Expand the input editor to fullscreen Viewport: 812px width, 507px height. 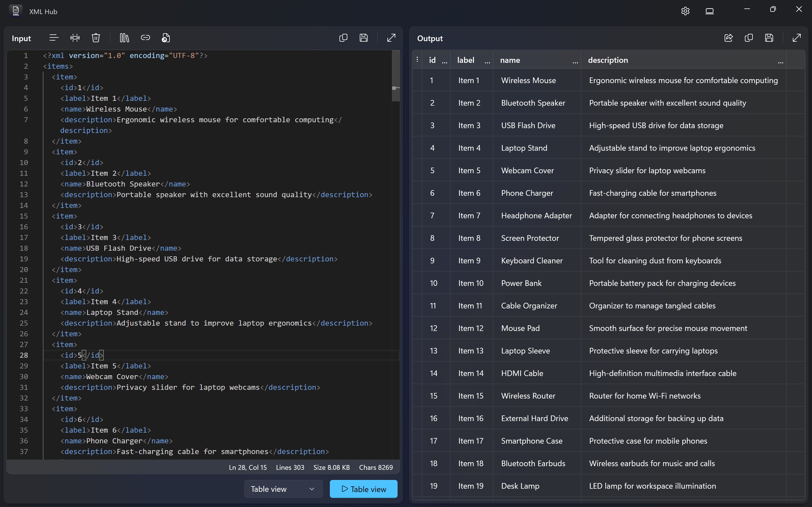(x=391, y=37)
